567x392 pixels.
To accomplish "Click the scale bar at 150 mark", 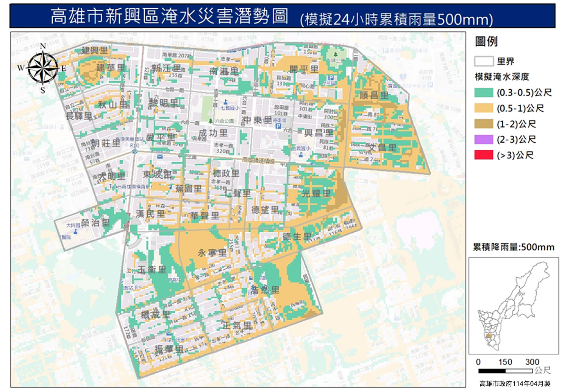I will click(505, 371).
